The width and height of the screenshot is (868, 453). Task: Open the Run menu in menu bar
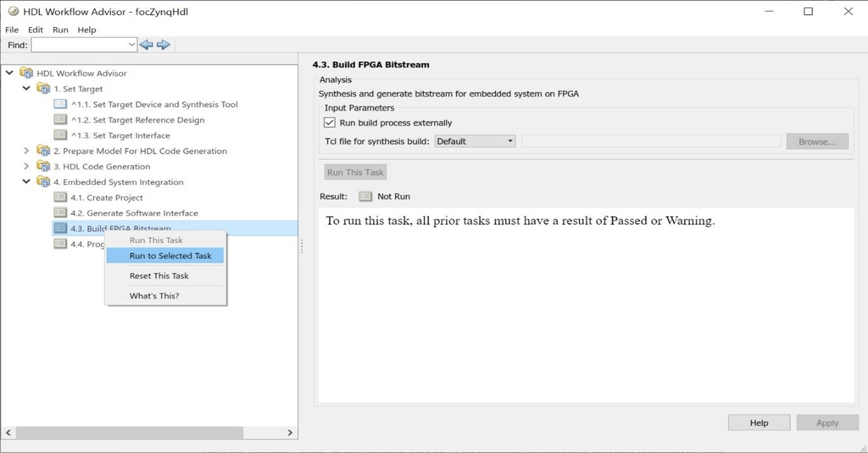point(61,30)
